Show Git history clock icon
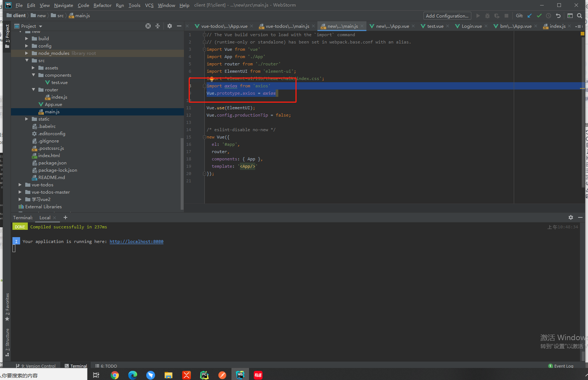588x380 pixels. 549,16
